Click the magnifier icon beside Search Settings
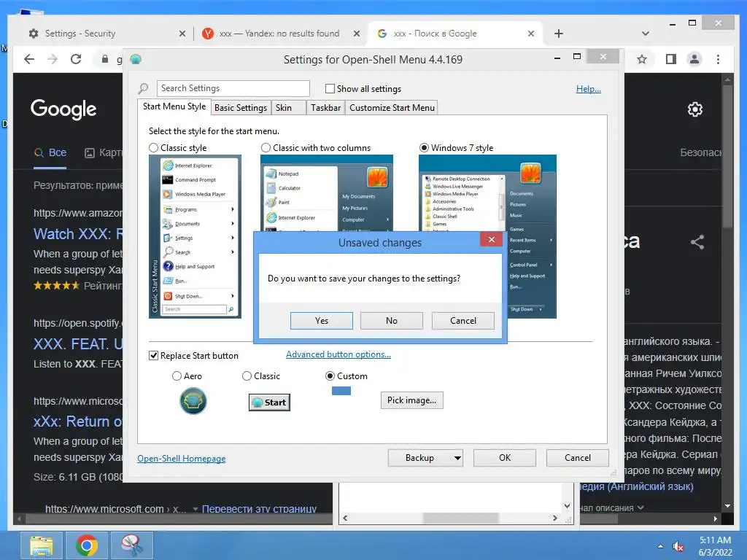This screenshot has width=747, height=560. click(144, 88)
